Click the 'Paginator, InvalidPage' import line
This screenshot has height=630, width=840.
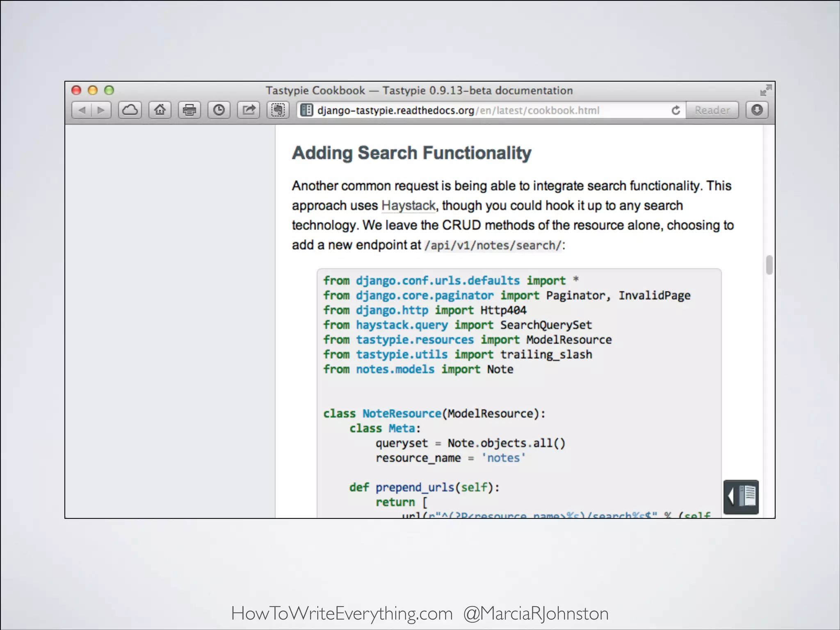tap(507, 295)
